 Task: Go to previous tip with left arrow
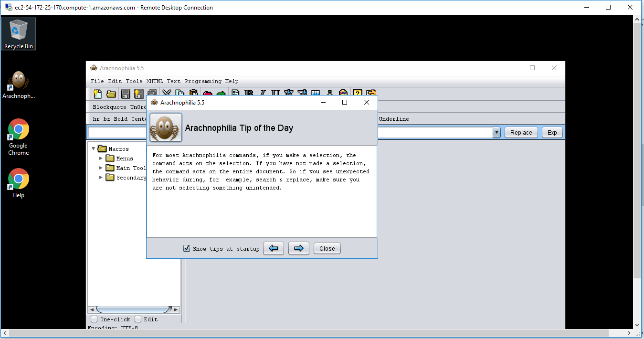(x=274, y=248)
